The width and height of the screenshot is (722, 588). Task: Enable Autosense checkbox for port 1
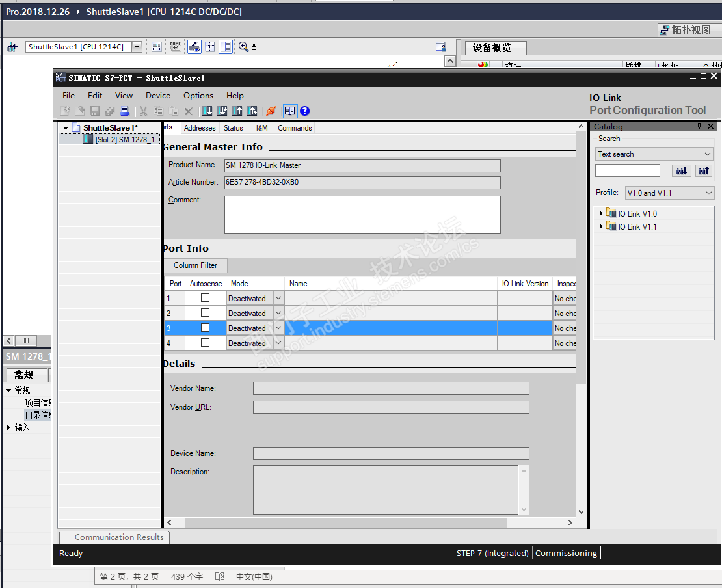[x=205, y=298]
